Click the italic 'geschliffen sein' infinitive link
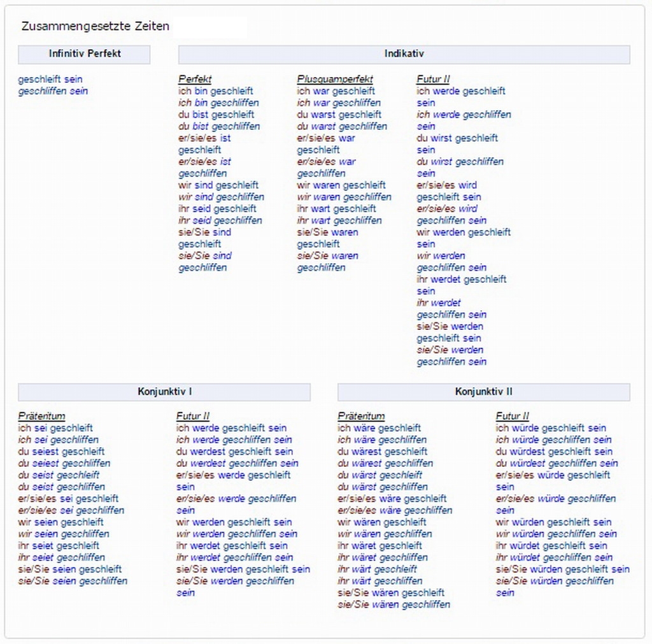 coord(53,91)
